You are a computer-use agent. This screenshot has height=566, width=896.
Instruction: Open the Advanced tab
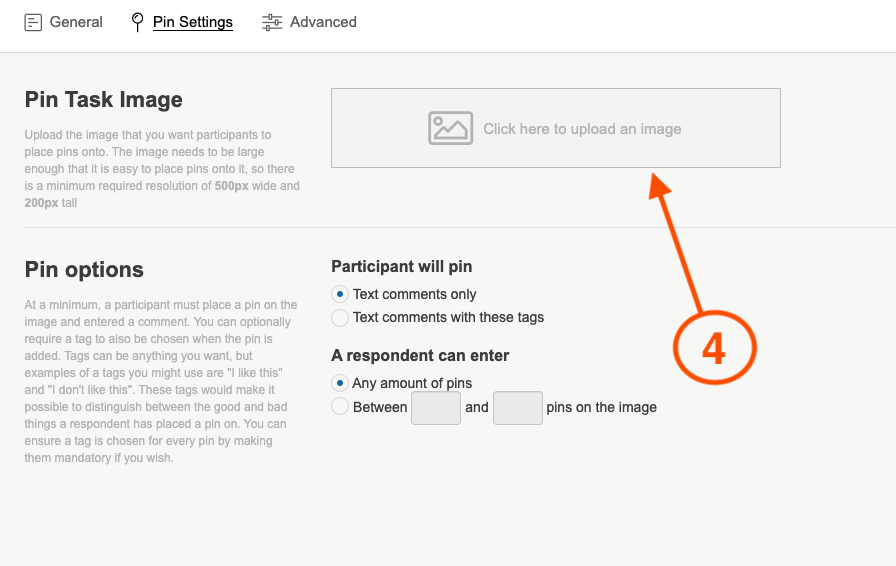(323, 22)
